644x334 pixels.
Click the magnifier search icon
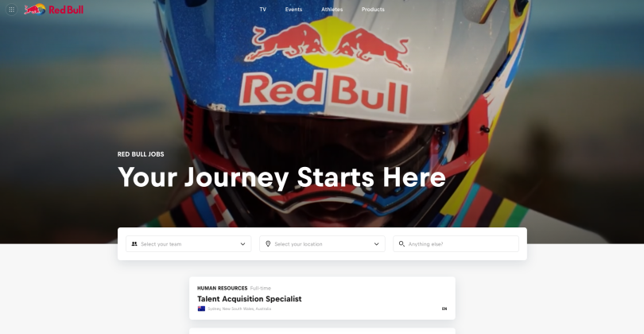click(x=402, y=243)
